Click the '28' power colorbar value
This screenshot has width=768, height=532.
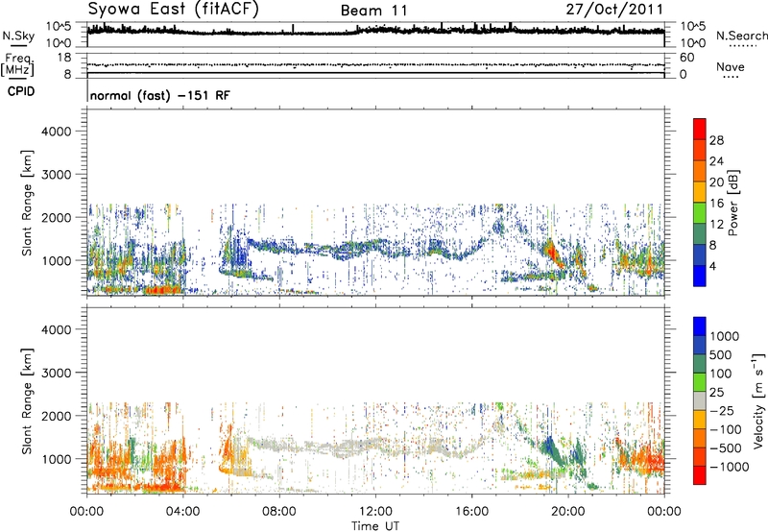(x=716, y=140)
